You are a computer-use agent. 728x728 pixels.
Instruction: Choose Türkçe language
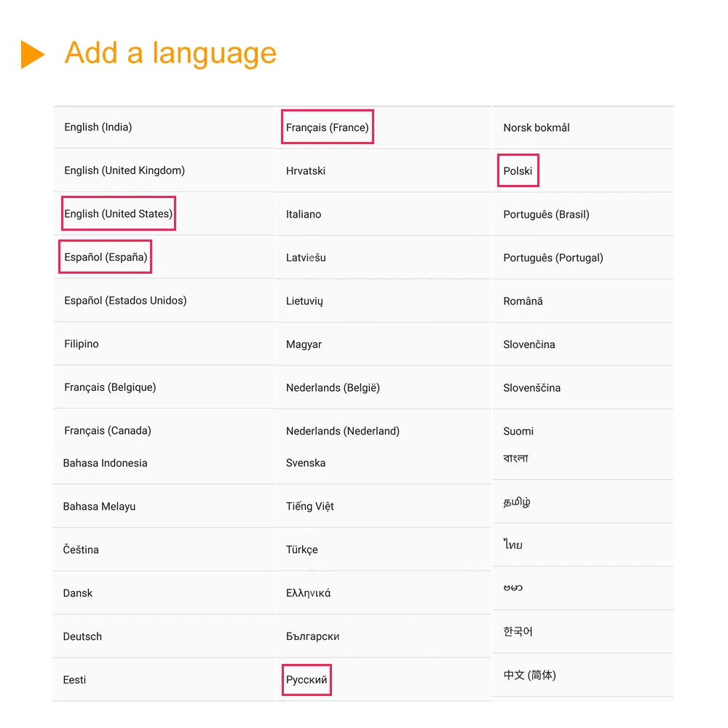point(302,550)
